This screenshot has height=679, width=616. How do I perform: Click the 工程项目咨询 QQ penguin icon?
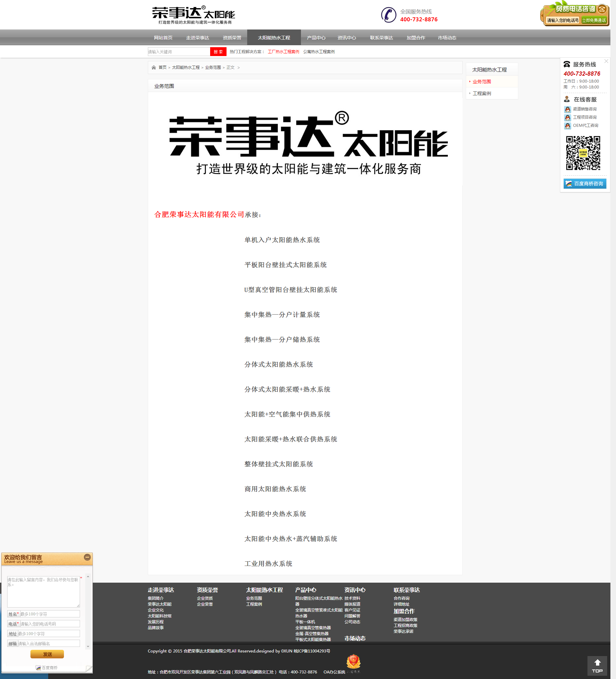pyautogui.click(x=567, y=117)
